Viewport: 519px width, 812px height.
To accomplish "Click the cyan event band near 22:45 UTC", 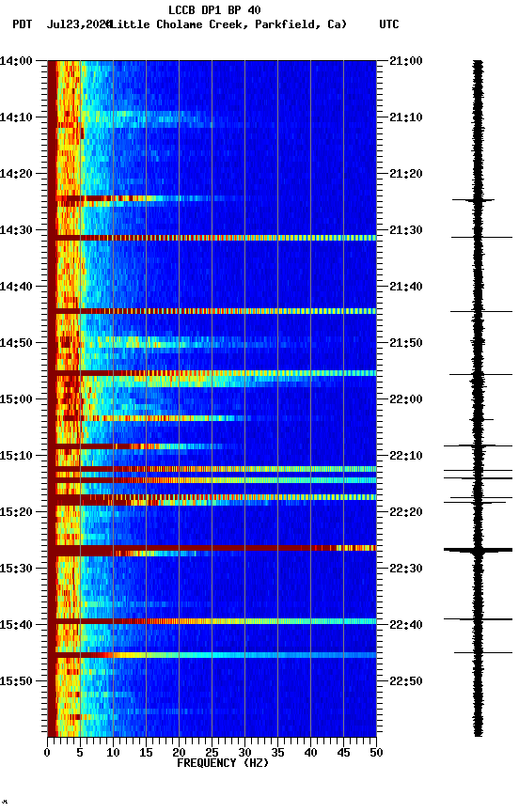I will [212, 655].
